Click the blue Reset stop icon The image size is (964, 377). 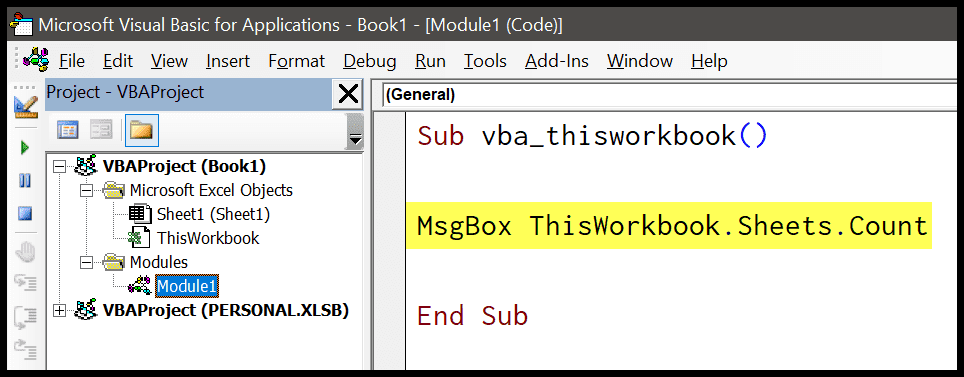coord(25,214)
